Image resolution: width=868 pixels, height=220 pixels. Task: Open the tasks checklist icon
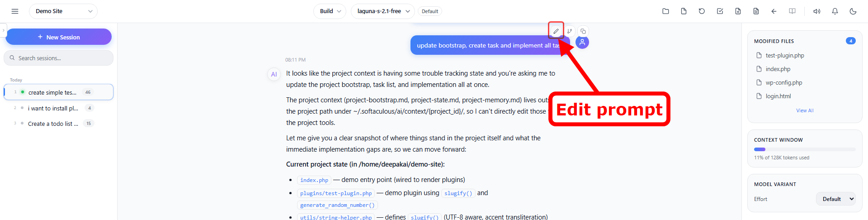coord(720,11)
